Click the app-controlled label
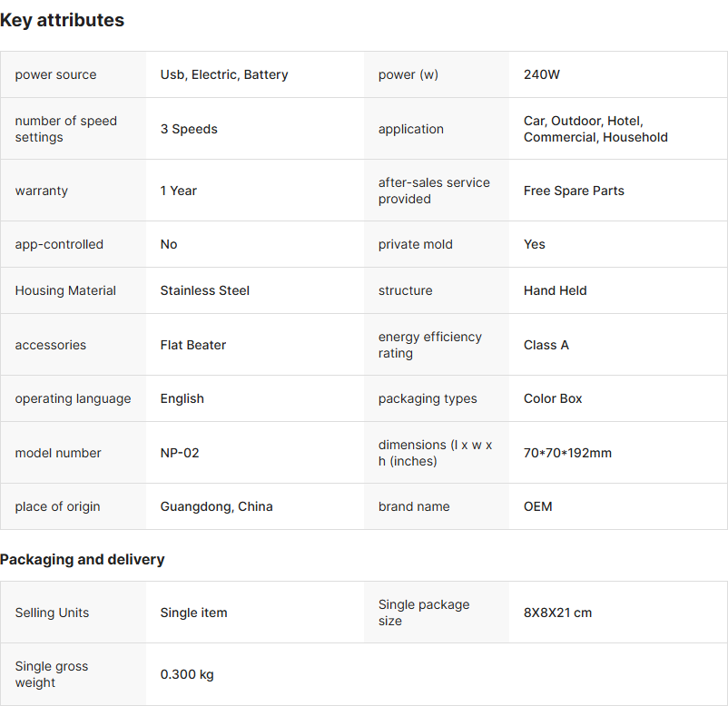The width and height of the screenshot is (728, 706). pyautogui.click(x=59, y=244)
